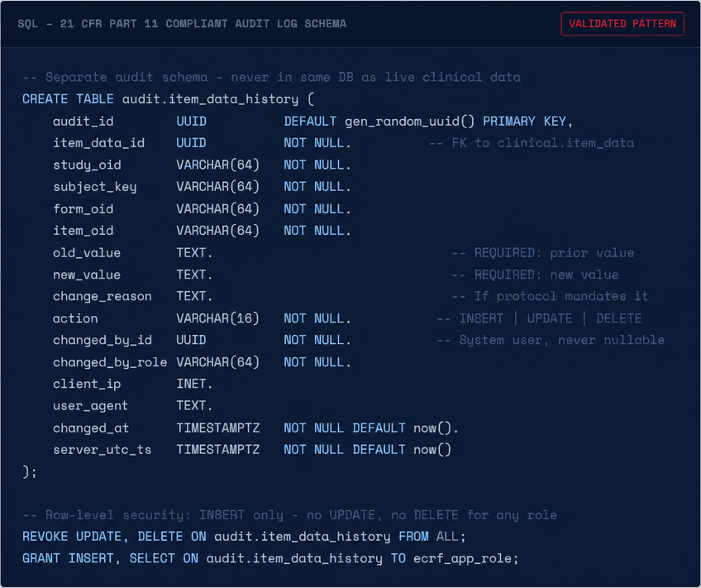Screen dimensions: 701x588
Task: Click the 'Row-level security' comment line
Action: [289, 515]
